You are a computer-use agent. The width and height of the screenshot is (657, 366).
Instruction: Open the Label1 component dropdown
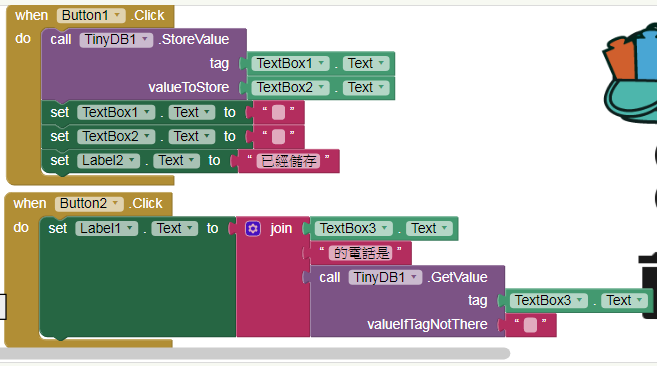tap(106, 228)
